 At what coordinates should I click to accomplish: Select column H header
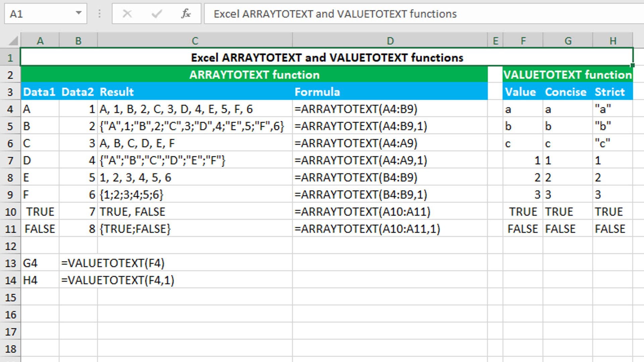(613, 41)
